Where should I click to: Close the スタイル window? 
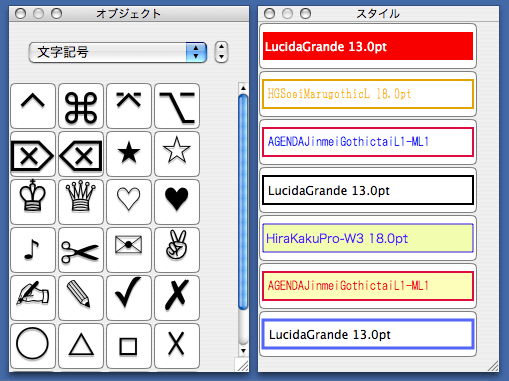[x=269, y=14]
